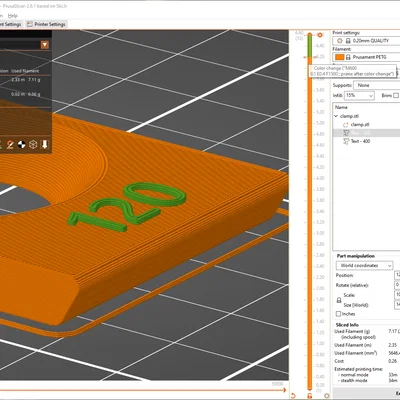Select the Text - 400 part
This screenshot has height=400, width=400.
click(x=360, y=141)
